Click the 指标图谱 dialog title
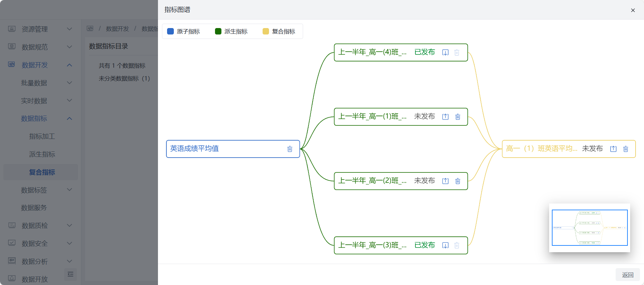 coord(177,10)
